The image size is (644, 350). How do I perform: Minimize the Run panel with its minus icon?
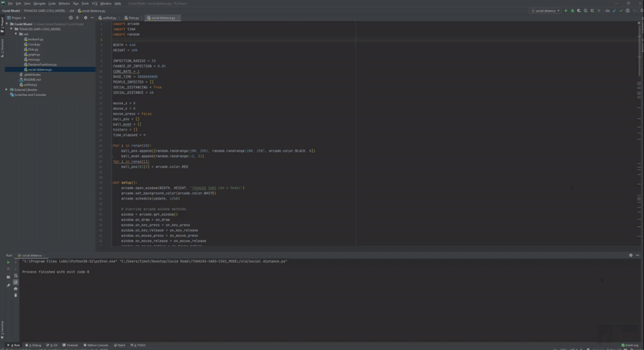(x=638, y=255)
